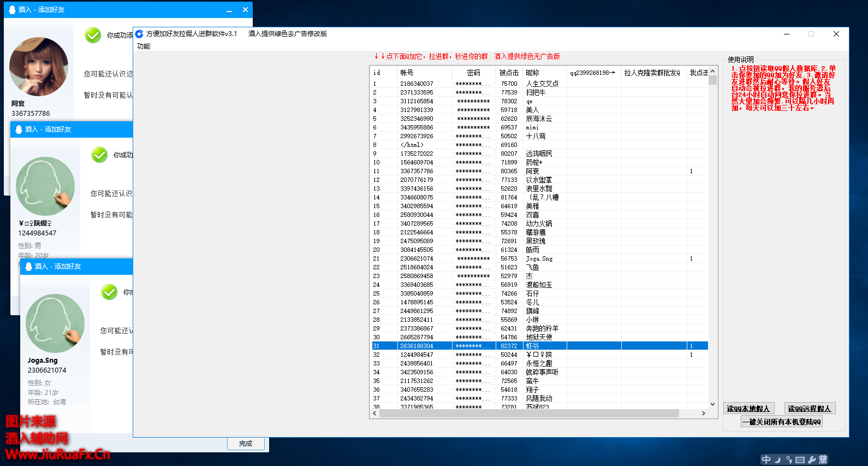Select the row with nickname 黑玫瑰

[539, 241]
